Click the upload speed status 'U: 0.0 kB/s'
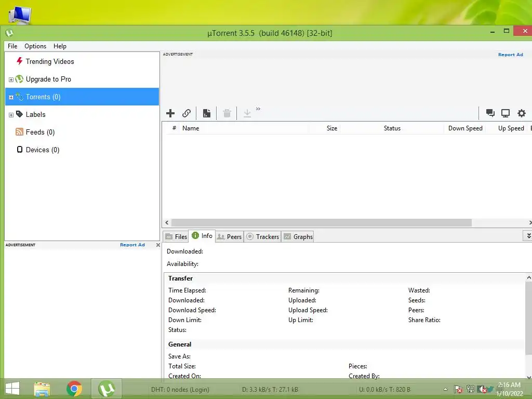 tap(385, 390)
